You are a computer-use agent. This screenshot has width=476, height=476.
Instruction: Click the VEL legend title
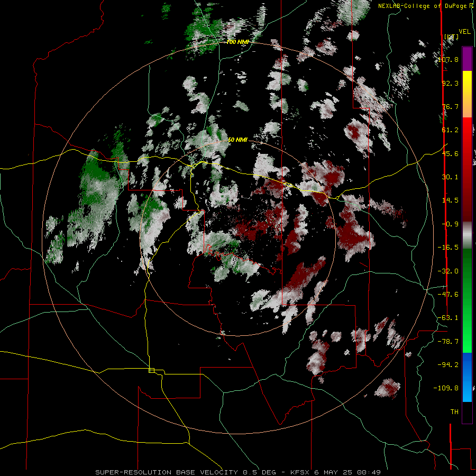[464, 32]
